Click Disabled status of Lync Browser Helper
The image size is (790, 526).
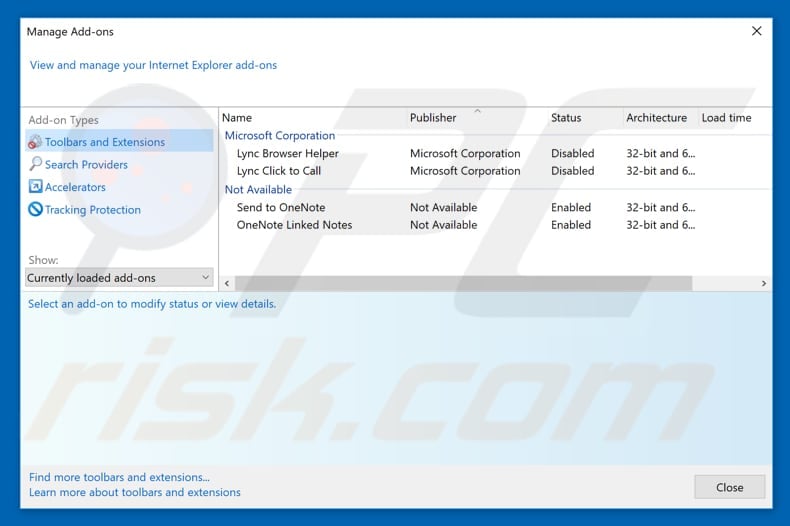pyautogui.click(x=572, y=153)
